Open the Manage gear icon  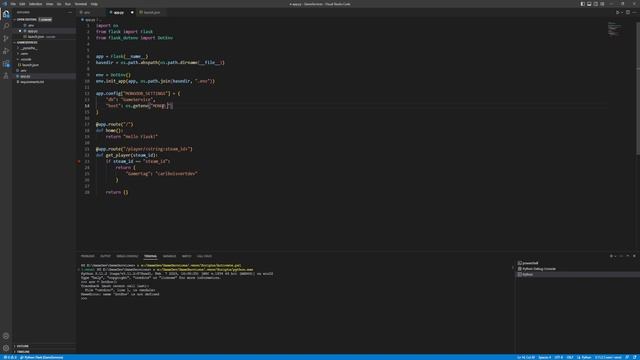coord(6,348)
